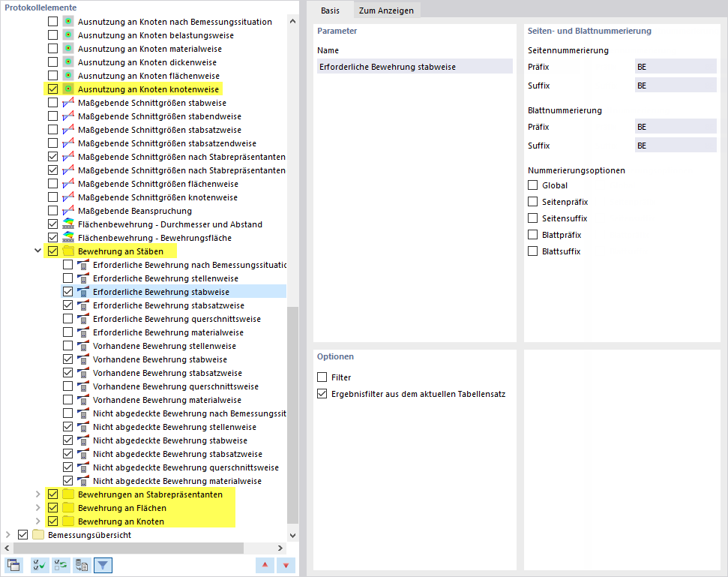Click icon of Nicht abgedeckte Bewehrung materialweise

tap(83, 481)
